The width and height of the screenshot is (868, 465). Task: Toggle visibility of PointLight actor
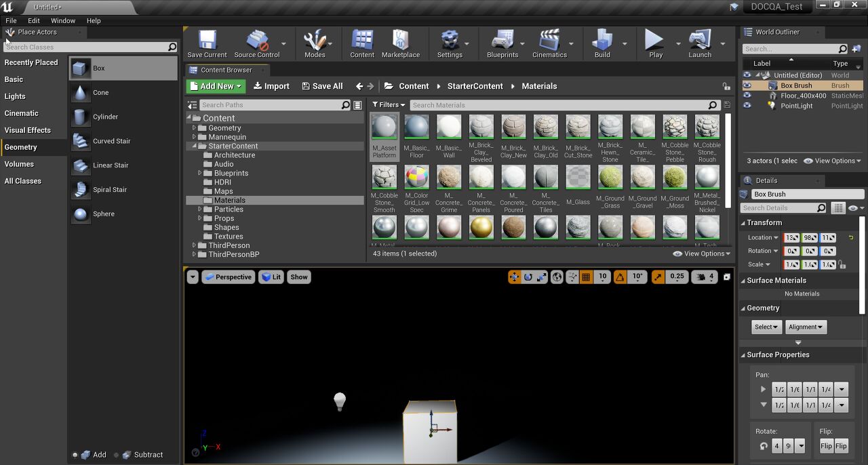[747, 106]
